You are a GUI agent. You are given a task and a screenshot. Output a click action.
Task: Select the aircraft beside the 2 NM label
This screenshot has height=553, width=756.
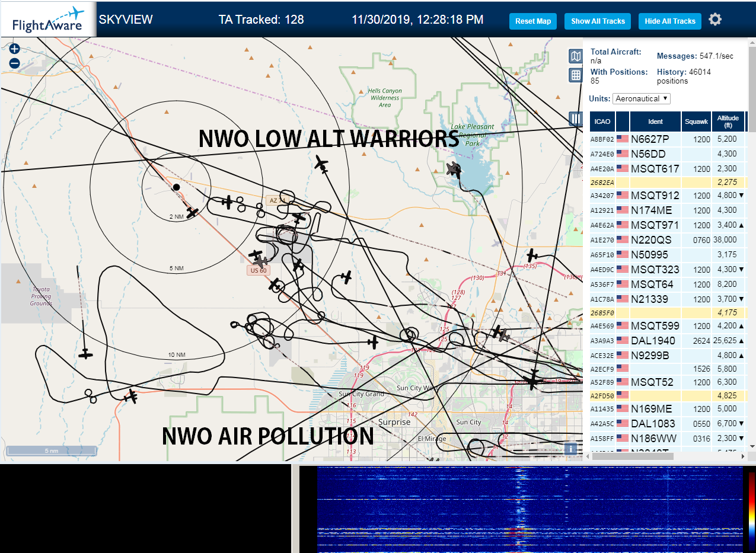[x=192, y=212]
